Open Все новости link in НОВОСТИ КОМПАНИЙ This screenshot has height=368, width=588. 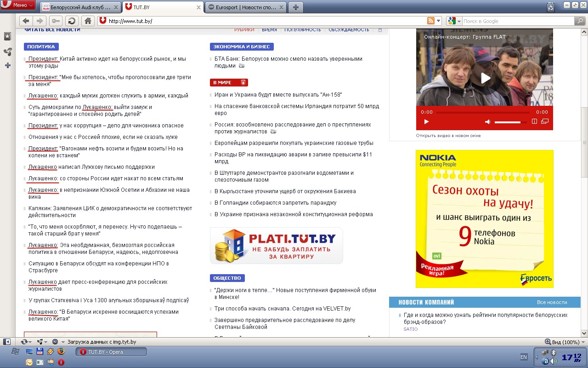click(552, 302)
